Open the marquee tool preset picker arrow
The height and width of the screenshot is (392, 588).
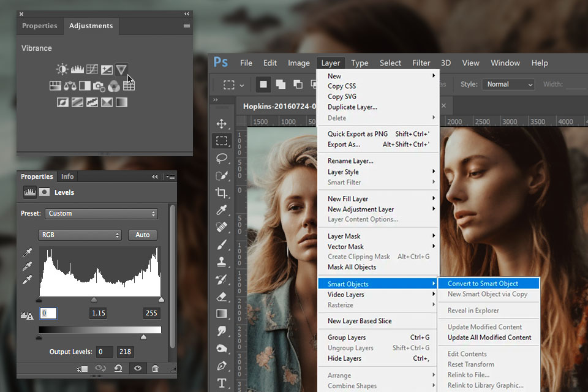click(242, 85)
